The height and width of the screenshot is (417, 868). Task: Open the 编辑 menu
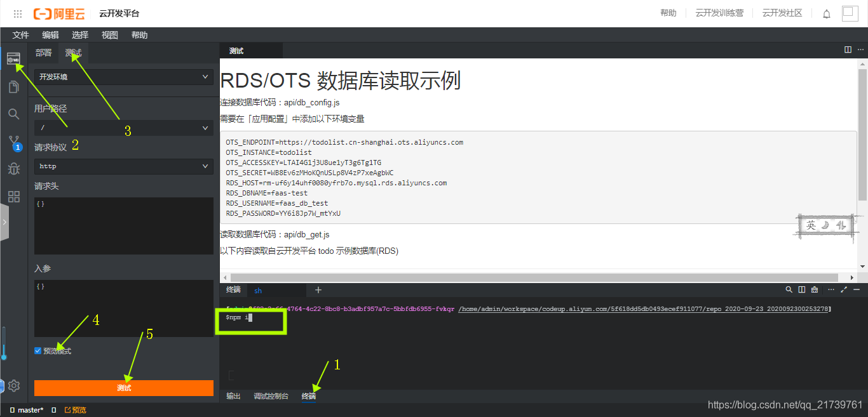50,35
